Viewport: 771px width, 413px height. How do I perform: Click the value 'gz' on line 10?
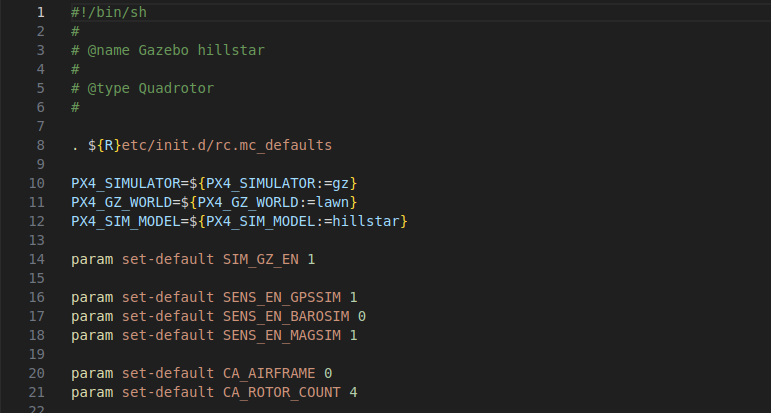click(341, 183)
